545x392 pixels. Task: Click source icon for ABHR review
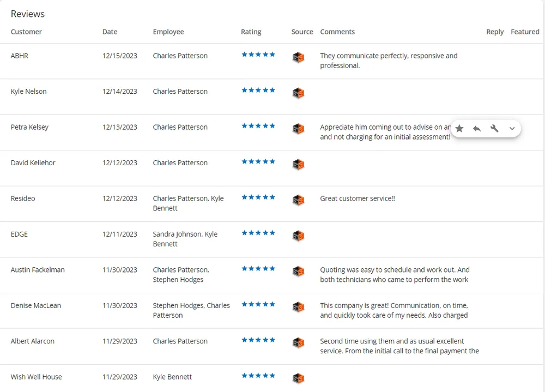point(298,57)
